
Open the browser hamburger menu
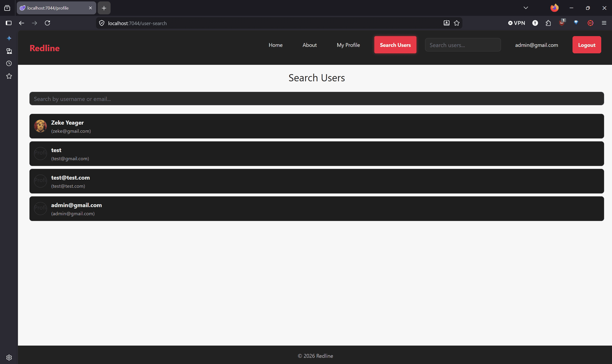click(604, 23)
